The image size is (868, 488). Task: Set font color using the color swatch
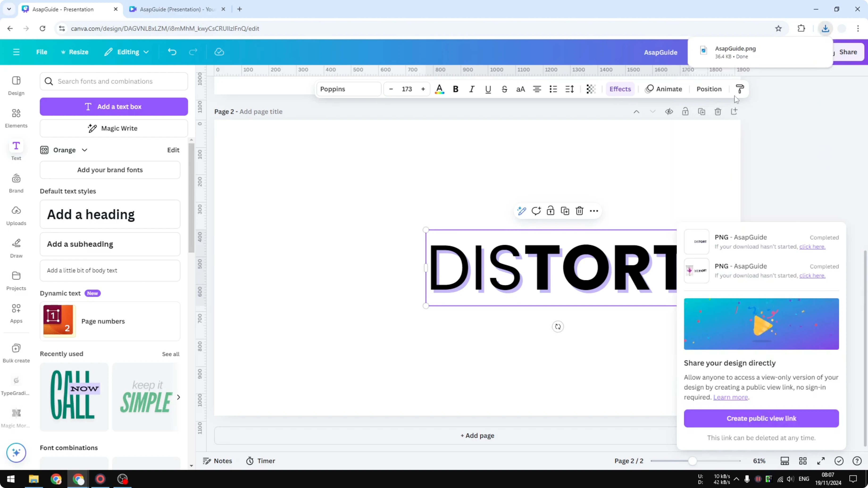pos(439,89)
